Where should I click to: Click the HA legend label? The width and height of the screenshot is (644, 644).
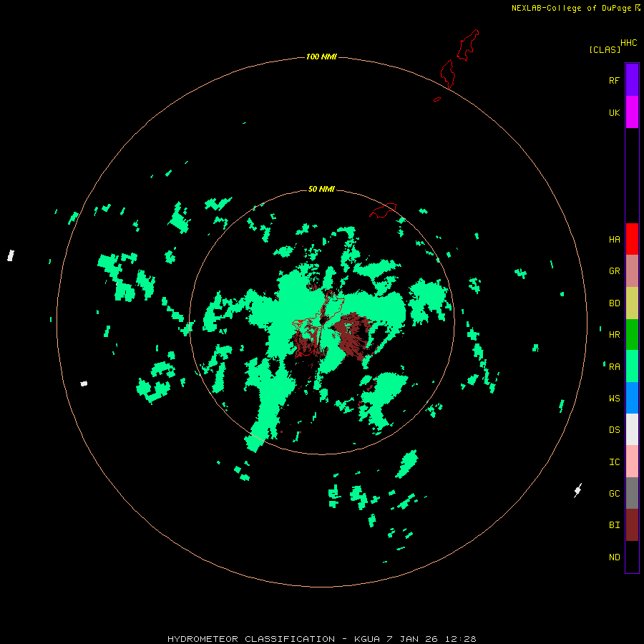pyautogui.click(x=614, y=240)
